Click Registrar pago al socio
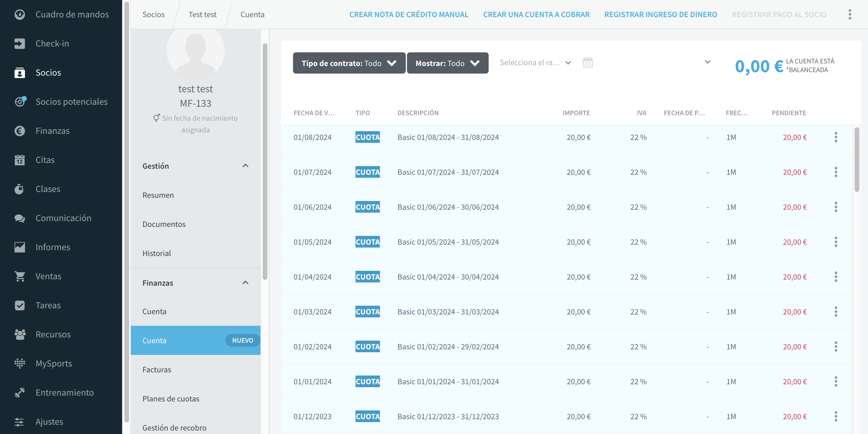The width and height of the screenshot is (868, 434). click(779, 15)
